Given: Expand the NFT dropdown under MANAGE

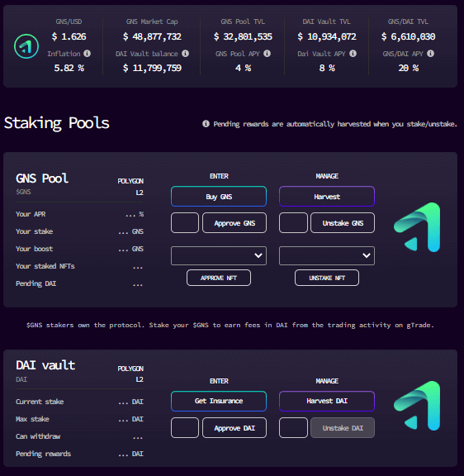Looking at the screenshot, I should click(x=327, y=255).
